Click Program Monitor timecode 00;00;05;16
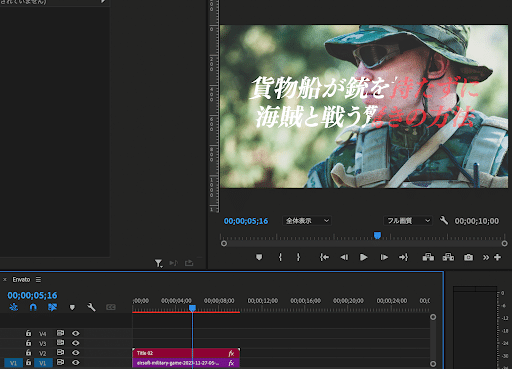The width and height of the screenshot is (512, 369). point(246,221)
